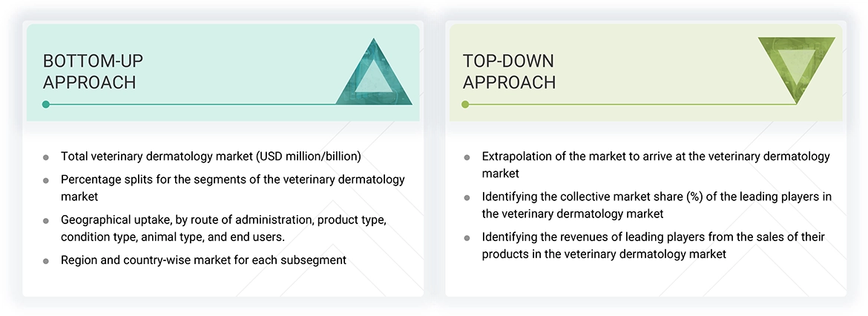
Task: Click the bullet beside 'Percentage splits for the segments'
Action: (x=46, y=180)
